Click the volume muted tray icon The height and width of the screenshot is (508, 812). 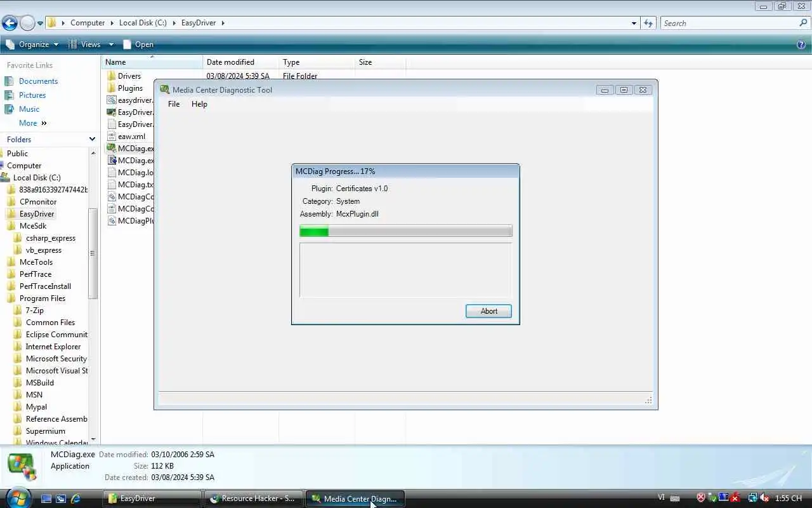[764, 498]
